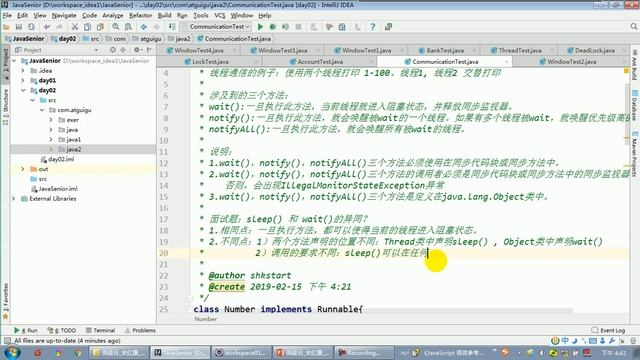
Task: Switch to the WindowTest4.java tab
Action: pyautogui.click(x=199, y=51)
